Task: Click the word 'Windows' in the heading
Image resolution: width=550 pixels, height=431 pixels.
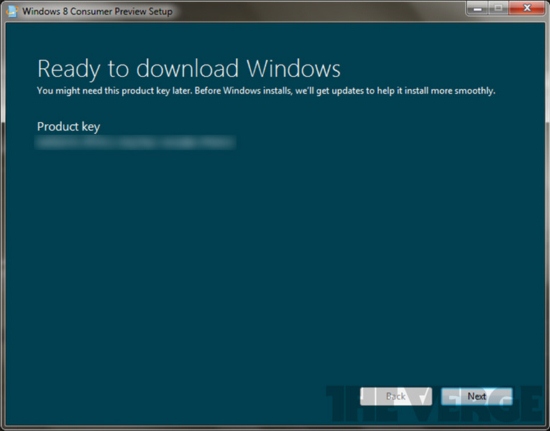Action: tap(294, 68)
